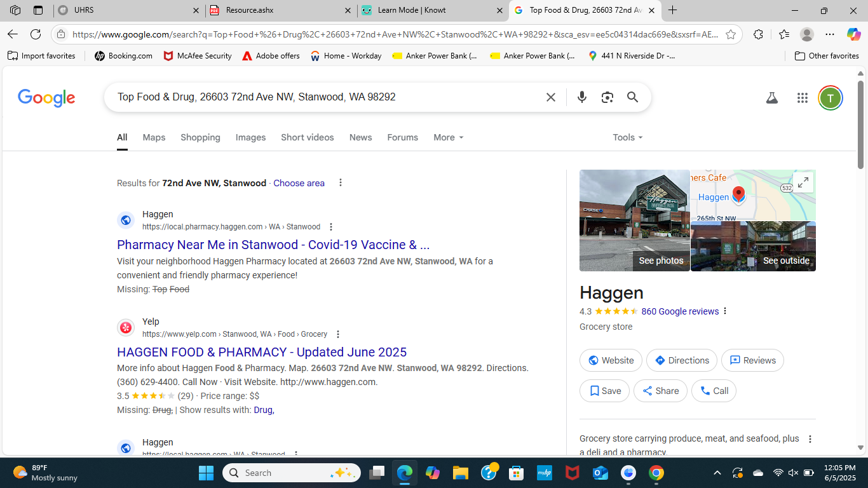Open more options beside Choose area
Viewport: 868px width, 488px height.
pyautogui.click(x=341, y=183)
